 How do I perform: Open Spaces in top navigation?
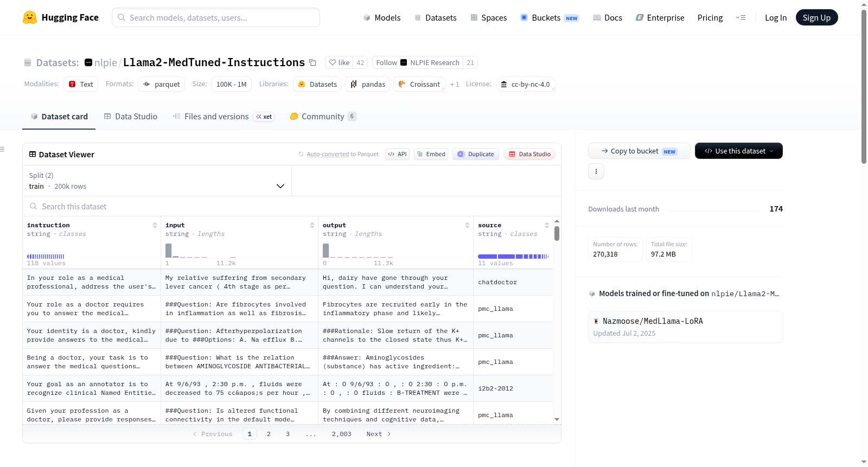[489, 17]
